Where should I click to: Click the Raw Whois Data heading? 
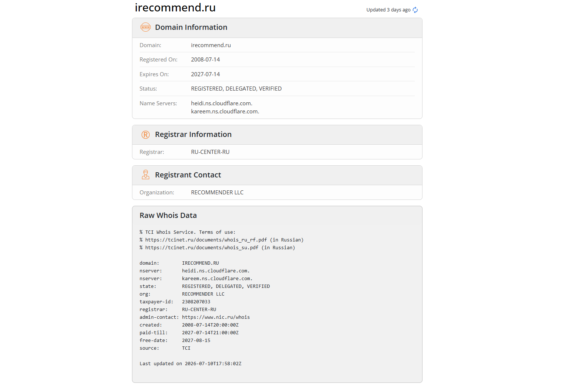[168, 215]
